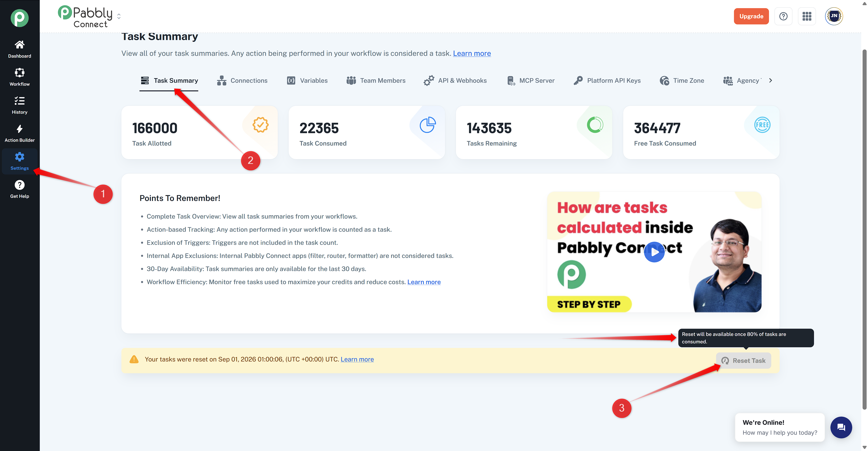Image resolution: width=868 pixels, height=451 pixels.
Task: Open the Team Members tab
Action: pyautogui.click(x=376, y=80)
